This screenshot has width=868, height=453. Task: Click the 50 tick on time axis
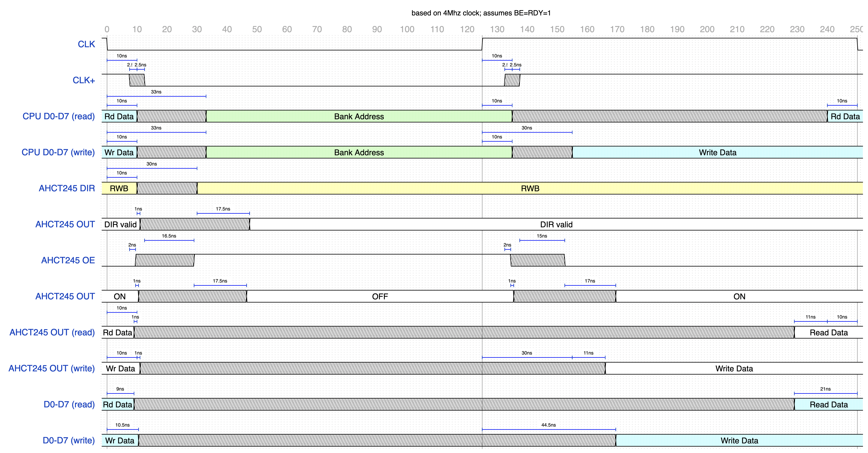point(257,29)
